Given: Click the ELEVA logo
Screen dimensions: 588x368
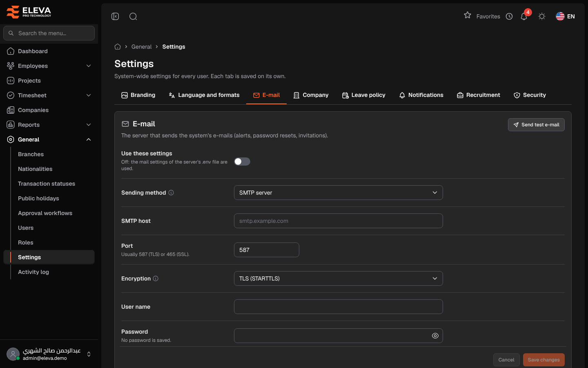Looking at the screenshot, I should (29, 12).
